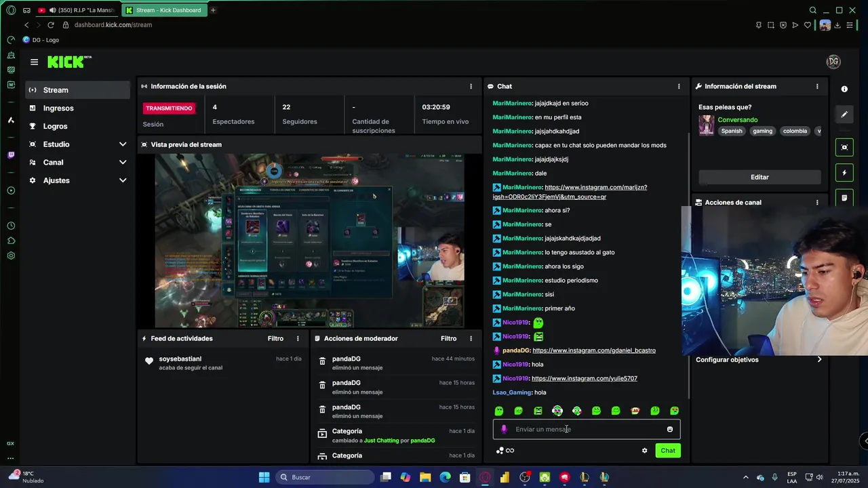Open Chat panel three-dot menu
The image size is (868, 488).
[x=679, y=86]
